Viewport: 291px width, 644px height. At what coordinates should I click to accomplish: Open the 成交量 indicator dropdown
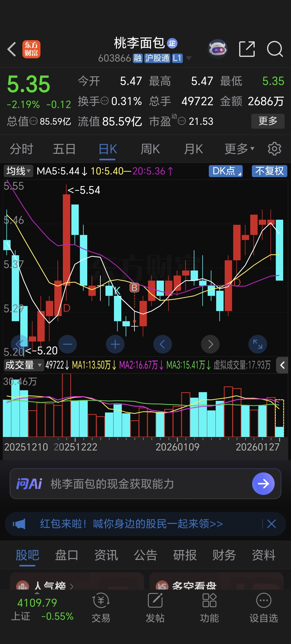point(23,365)
